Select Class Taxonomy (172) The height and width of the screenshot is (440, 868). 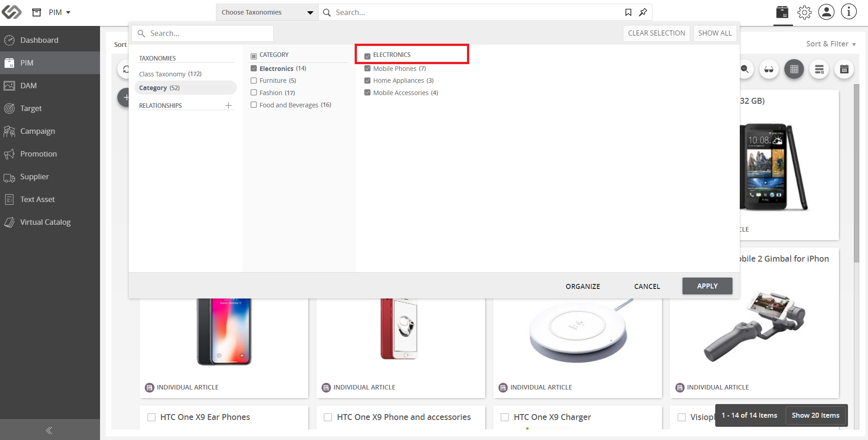click(x=170, y=74)
